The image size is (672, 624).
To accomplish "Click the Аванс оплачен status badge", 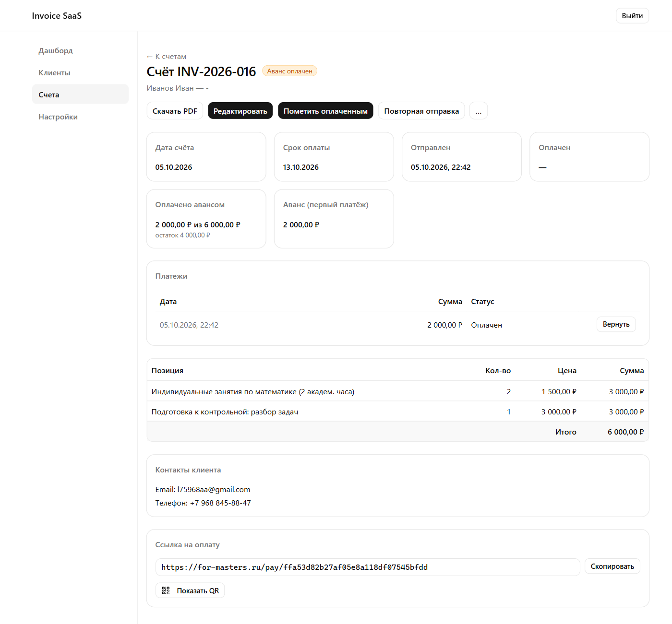I will pos(289,71).
